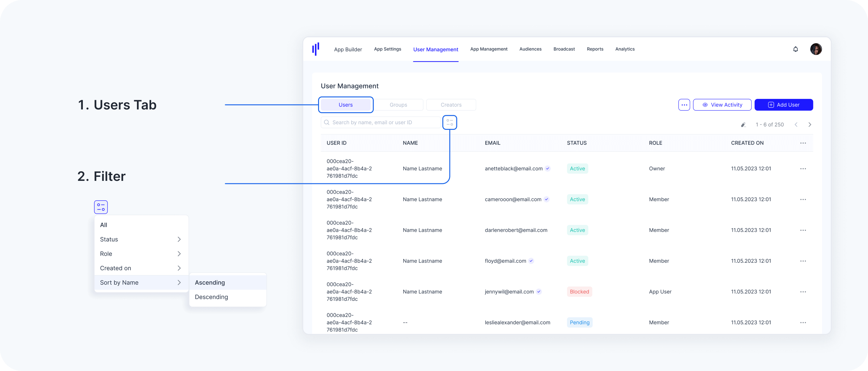Switch to the Groups tab

click(398, 105)
